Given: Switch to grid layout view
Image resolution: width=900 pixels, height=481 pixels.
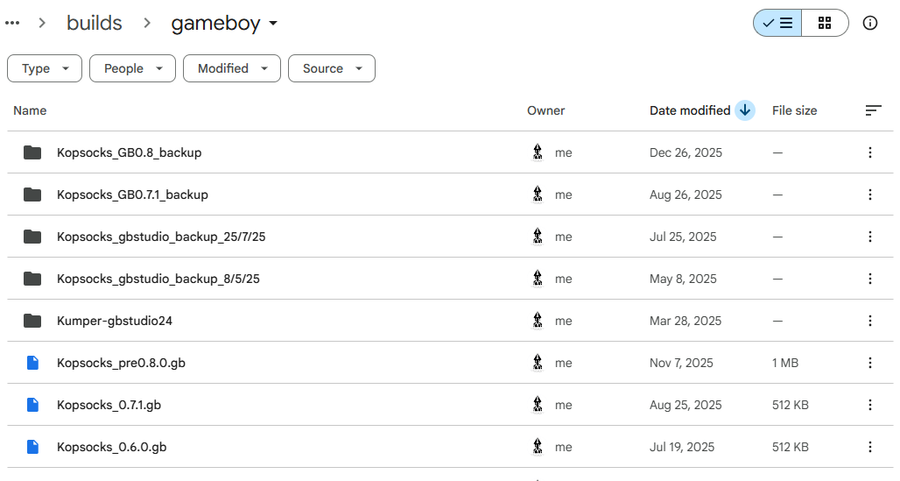Looking at the screenshot, I should tap(824, 23).
